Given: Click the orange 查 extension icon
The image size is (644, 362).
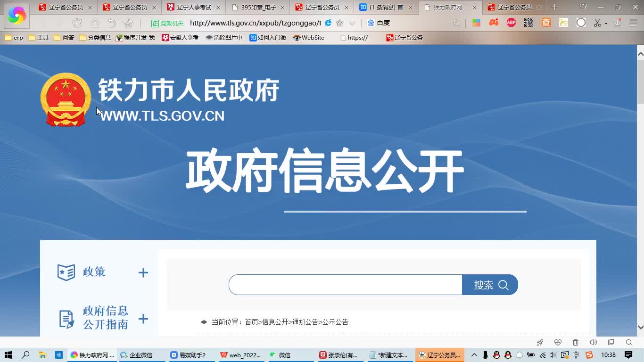Looking at the screenshot, I should pos(546,23).
